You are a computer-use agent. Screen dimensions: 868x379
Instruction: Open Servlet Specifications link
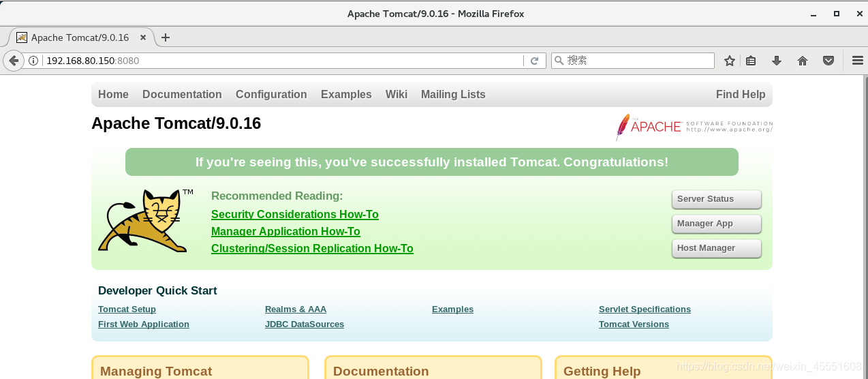pos(645,309)
